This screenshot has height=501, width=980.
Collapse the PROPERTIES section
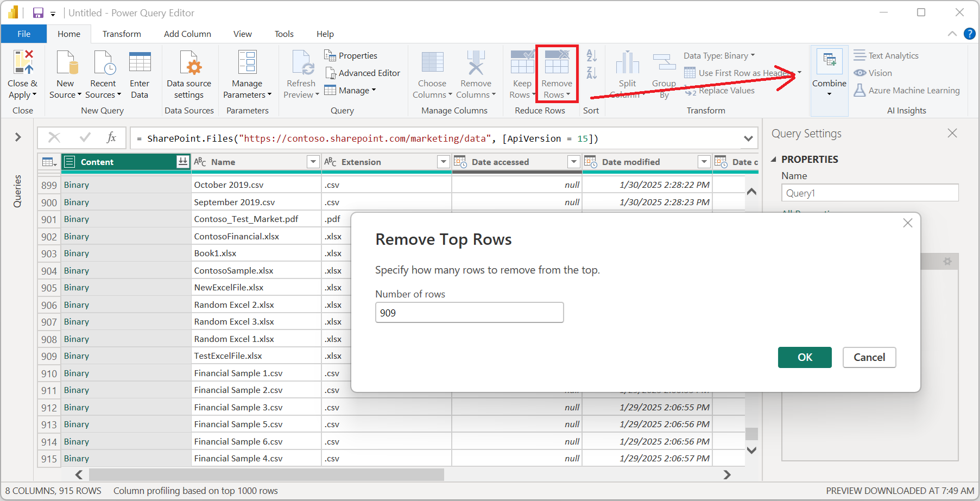(773, 160)
